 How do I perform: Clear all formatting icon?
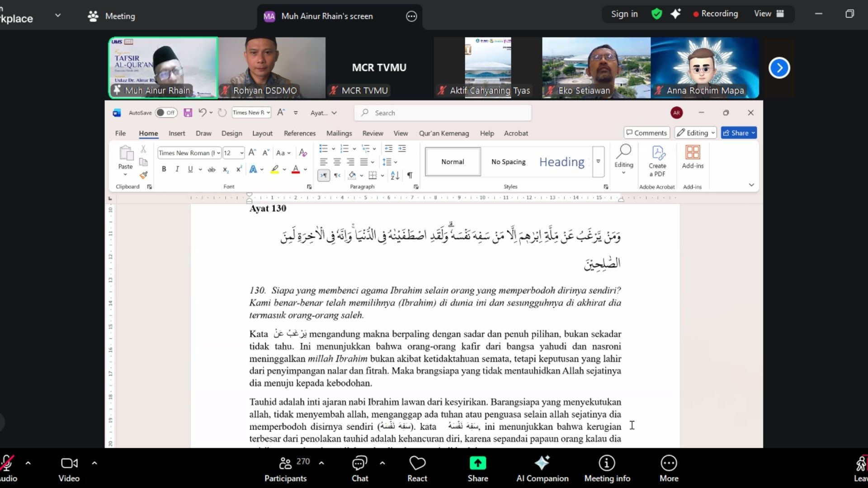click(x=303, y=153)
